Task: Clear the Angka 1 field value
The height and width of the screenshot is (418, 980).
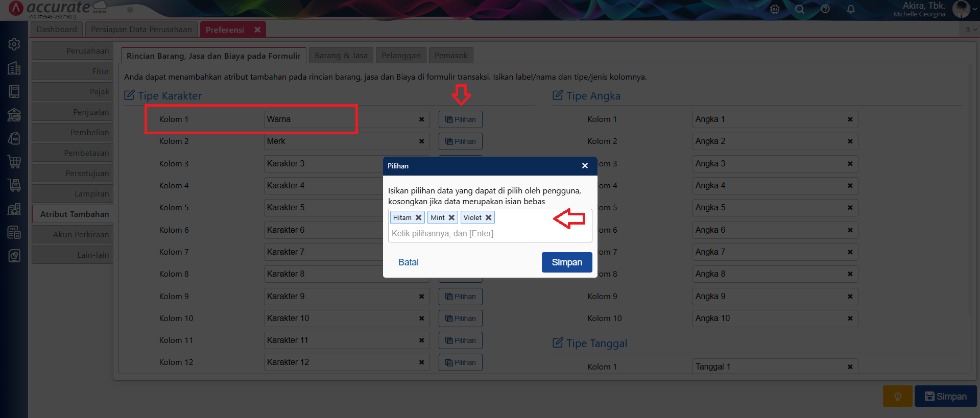Action: click(x=850, y=119)
